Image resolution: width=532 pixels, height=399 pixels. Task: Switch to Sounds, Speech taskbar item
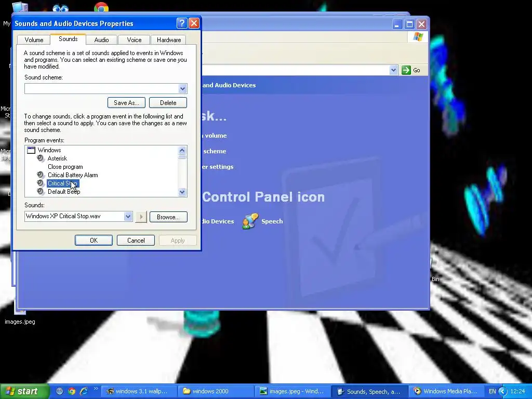pos(369,391)
